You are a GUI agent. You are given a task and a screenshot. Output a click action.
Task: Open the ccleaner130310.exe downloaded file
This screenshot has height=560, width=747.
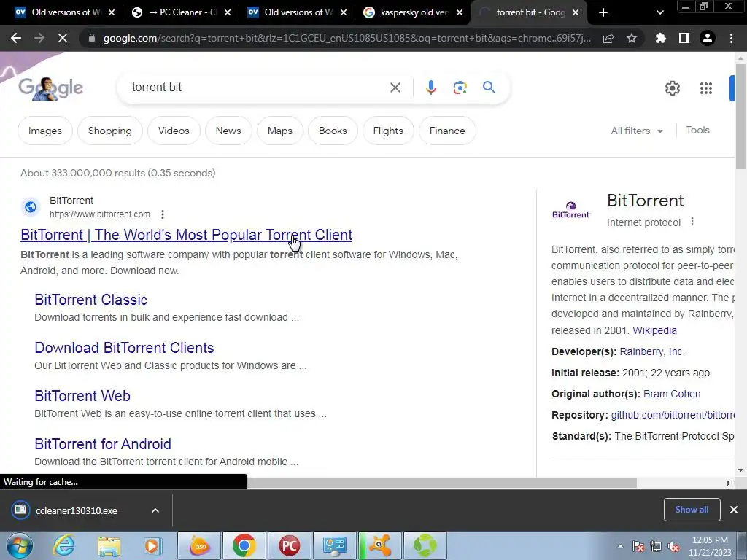(76, 510)
